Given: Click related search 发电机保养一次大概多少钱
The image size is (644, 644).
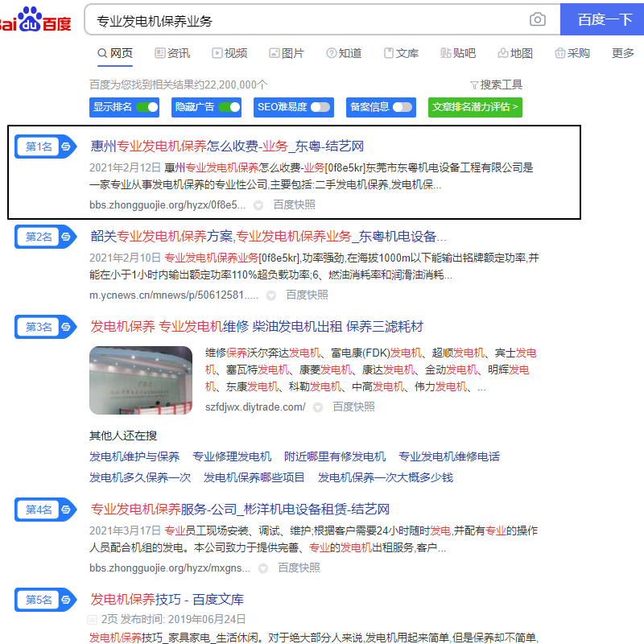Looking at the screenshot, I should point(386,477).
